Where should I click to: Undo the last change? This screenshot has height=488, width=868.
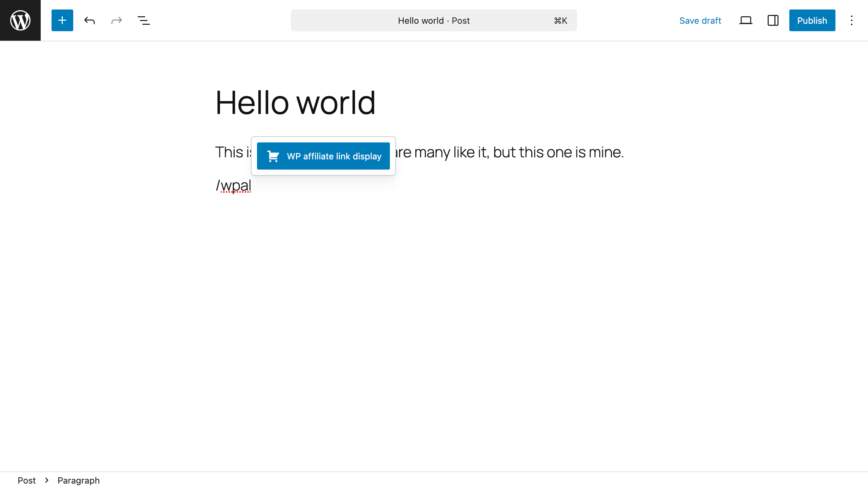click(x=90, y=20)
